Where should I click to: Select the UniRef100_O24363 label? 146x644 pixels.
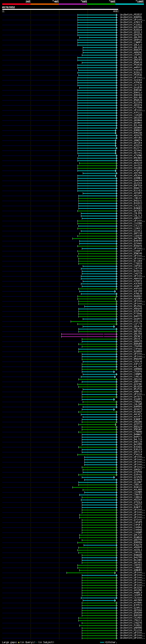(131, 80)
